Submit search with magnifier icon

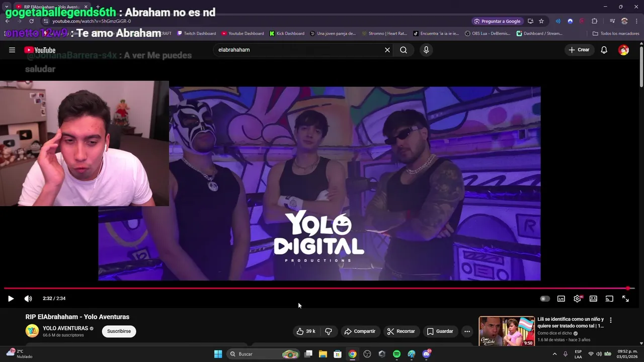tap(404, 50)
